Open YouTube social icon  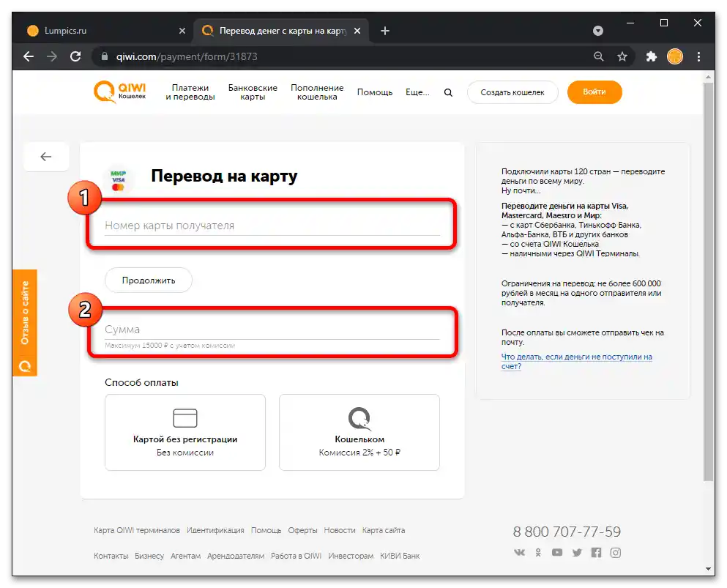point(557,552)
